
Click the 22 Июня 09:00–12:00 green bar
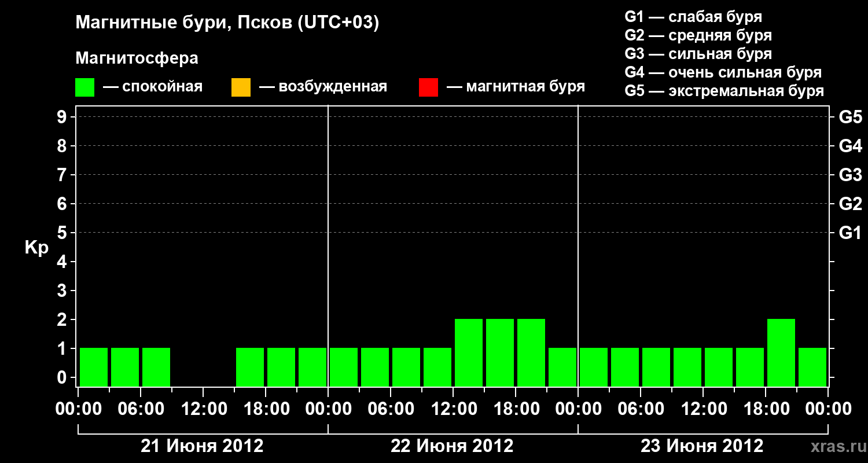pyautogui.click(x=437, y=367)
